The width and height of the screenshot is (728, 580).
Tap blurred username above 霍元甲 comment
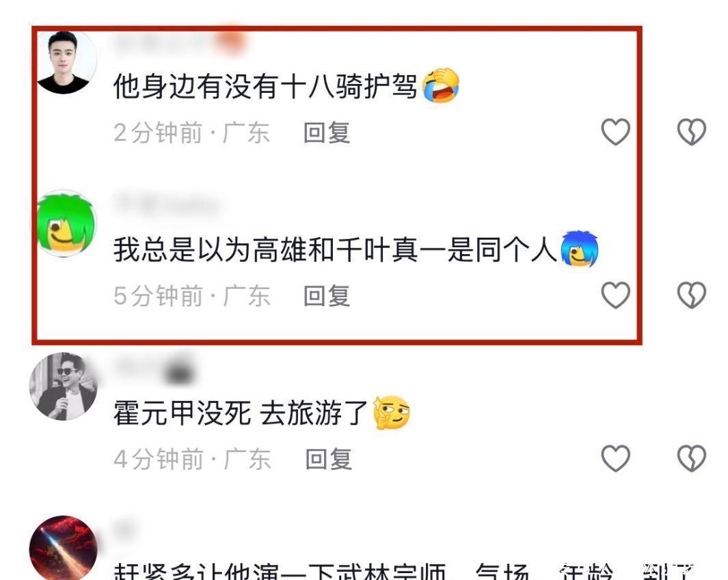click(154, 368)
